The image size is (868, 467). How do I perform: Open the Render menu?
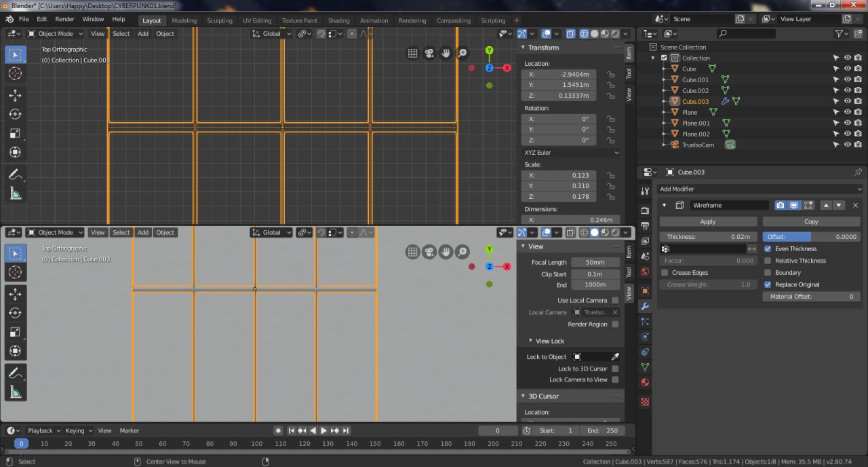tap(64, 19)
